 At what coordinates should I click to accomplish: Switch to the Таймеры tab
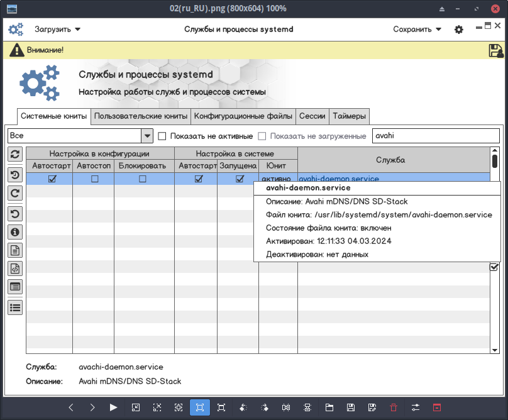coord(349,116)
